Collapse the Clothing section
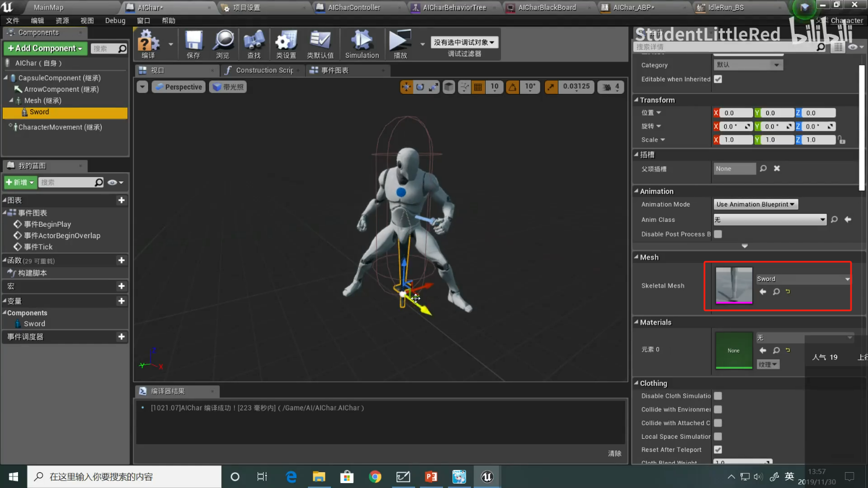The height and width of the screenshot is (488, 868). point(637,383)
